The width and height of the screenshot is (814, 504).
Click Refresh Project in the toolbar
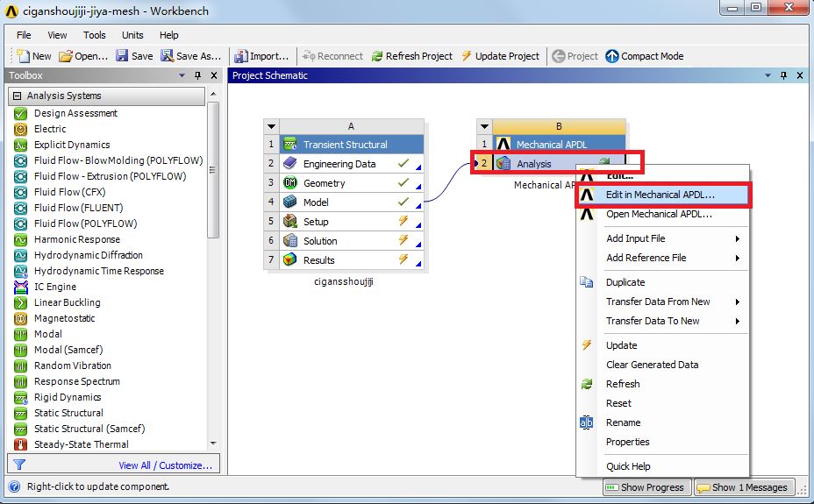click(412, 56)
